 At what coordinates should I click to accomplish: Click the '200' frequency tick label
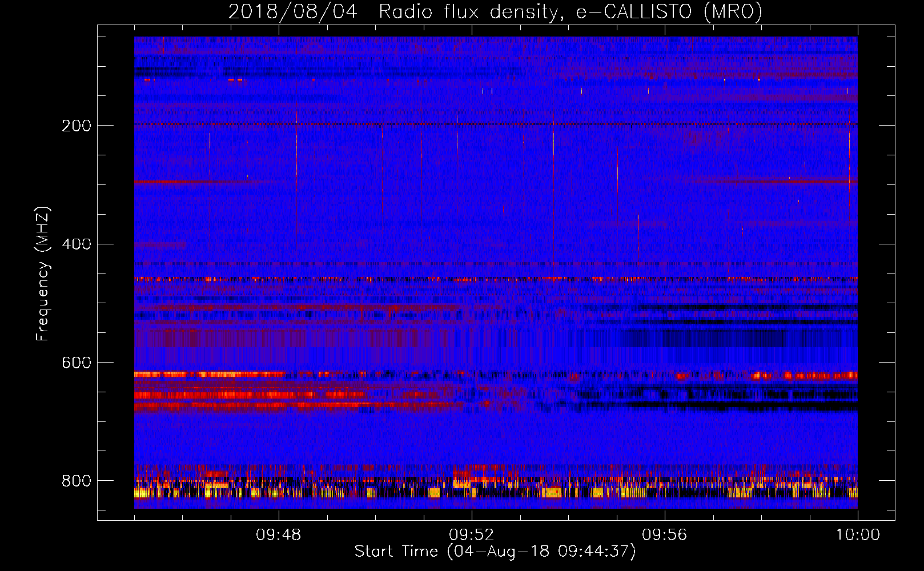point(77,126)
